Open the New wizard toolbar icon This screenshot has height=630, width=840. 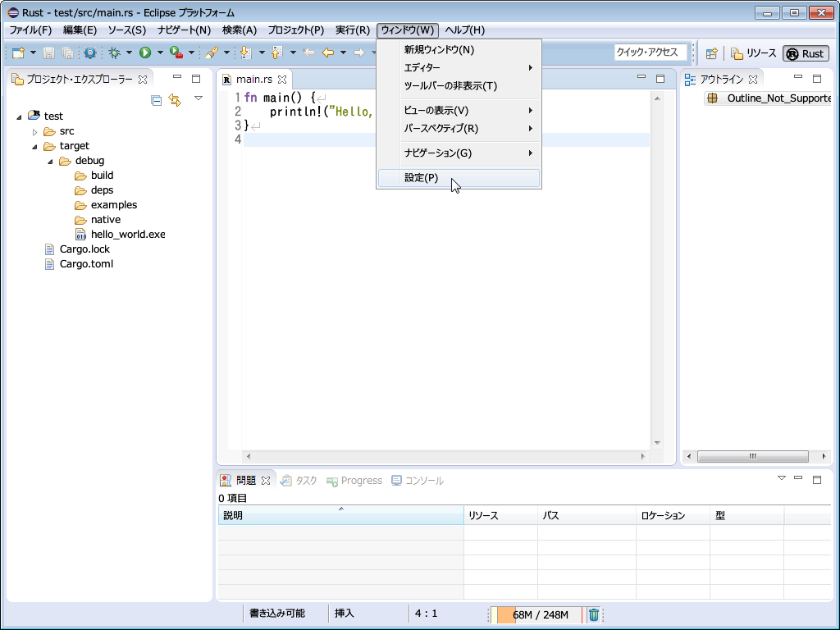pyautogui.click(x=18, y=52)
